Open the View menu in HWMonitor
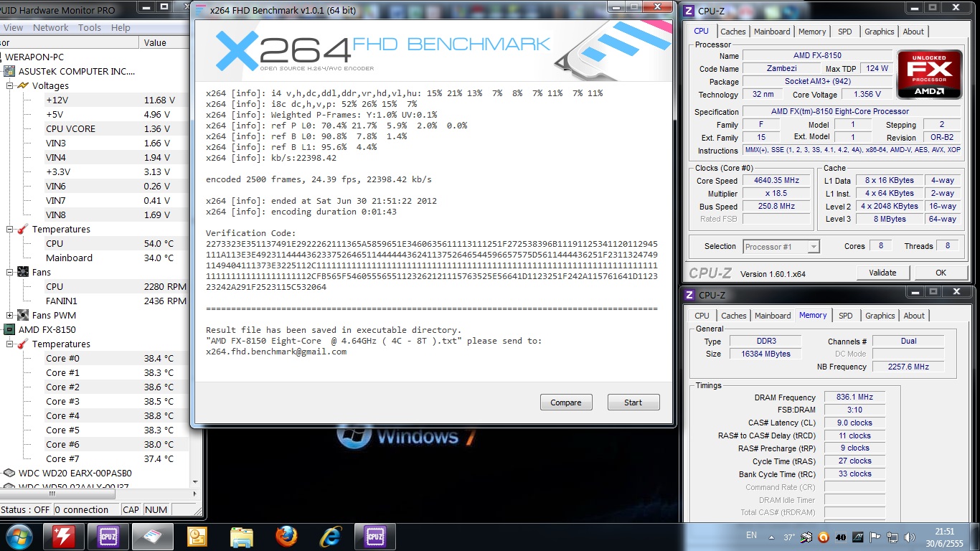 coord(14,27)
